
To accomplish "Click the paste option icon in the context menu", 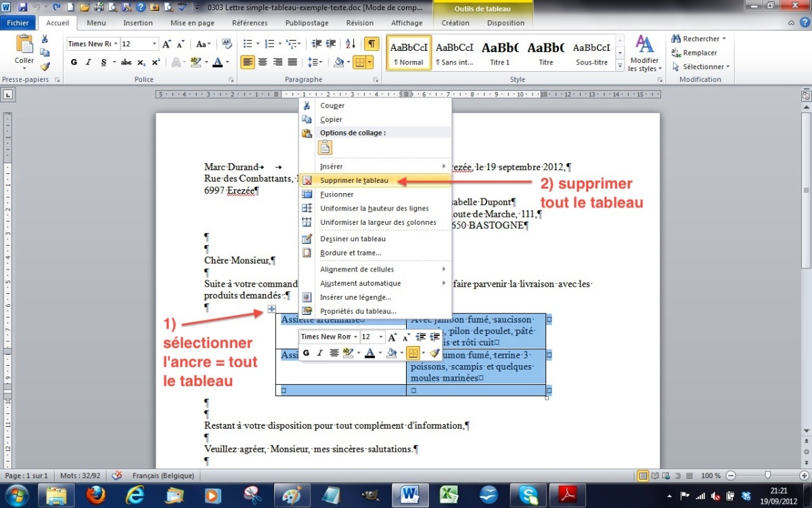I will click(325, 148).
